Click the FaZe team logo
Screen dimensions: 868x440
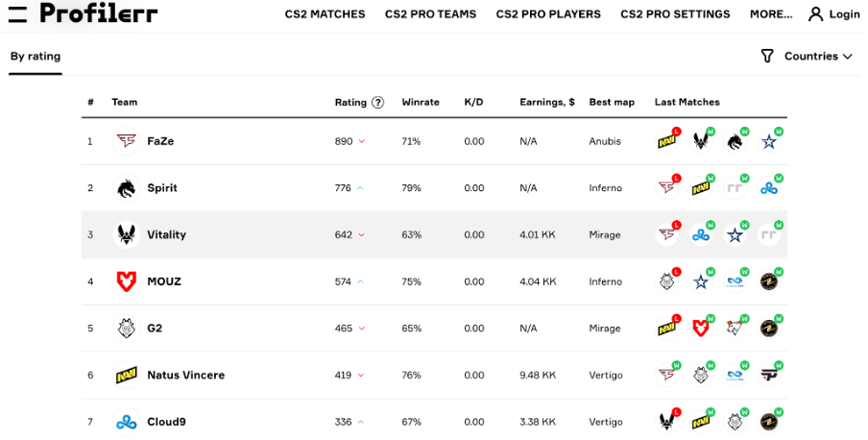point(126,141)
